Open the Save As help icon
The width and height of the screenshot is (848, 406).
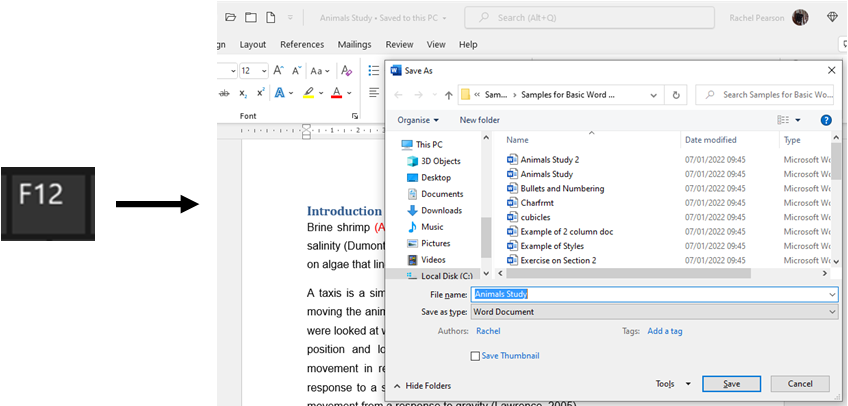826,120
